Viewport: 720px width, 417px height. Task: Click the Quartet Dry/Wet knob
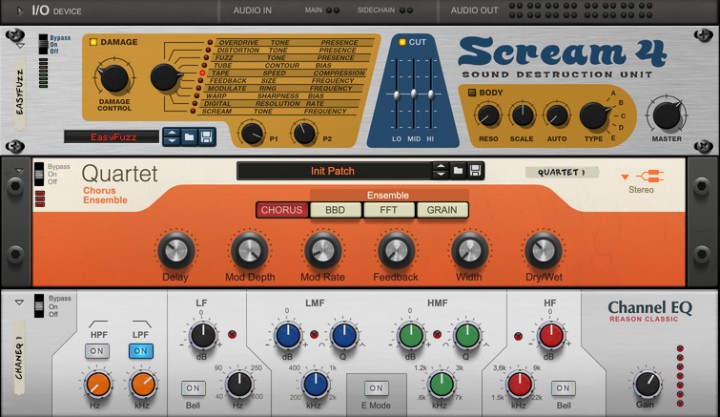pyautogui.click(x=543, y=251)
